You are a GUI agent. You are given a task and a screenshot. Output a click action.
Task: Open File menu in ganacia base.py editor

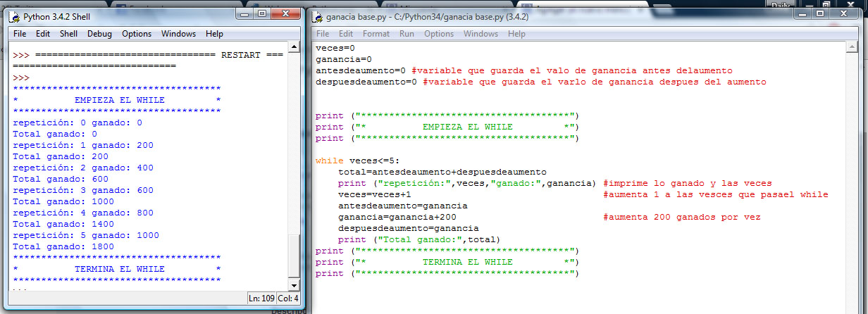[323, 34]
